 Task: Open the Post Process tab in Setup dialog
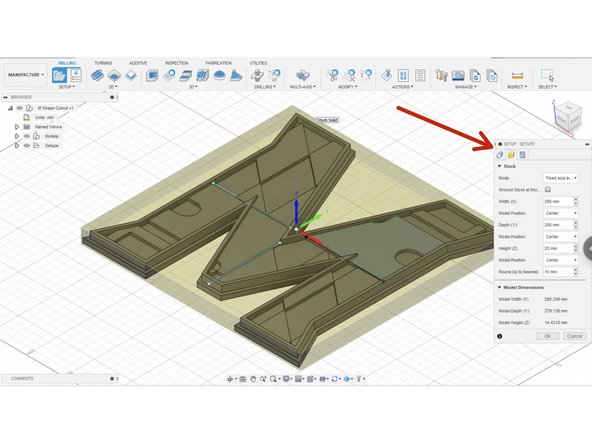coord(523,155)
